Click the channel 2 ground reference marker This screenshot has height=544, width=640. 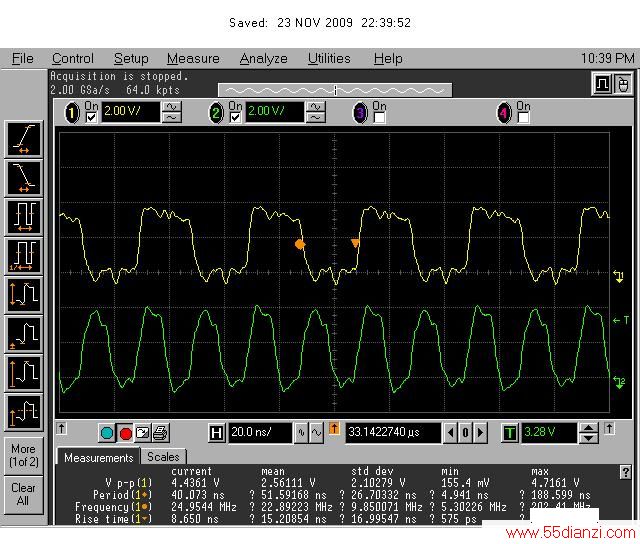click(619, 383)
